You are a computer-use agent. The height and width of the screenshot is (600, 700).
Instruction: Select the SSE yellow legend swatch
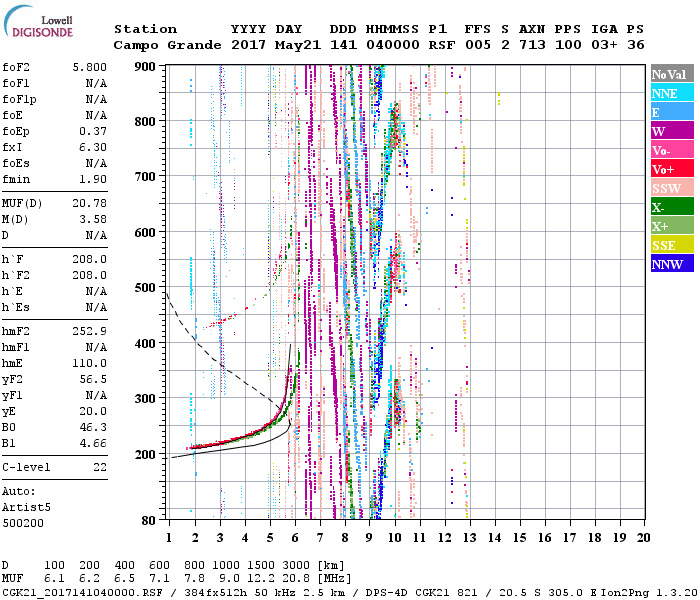[x=672, y=245]
